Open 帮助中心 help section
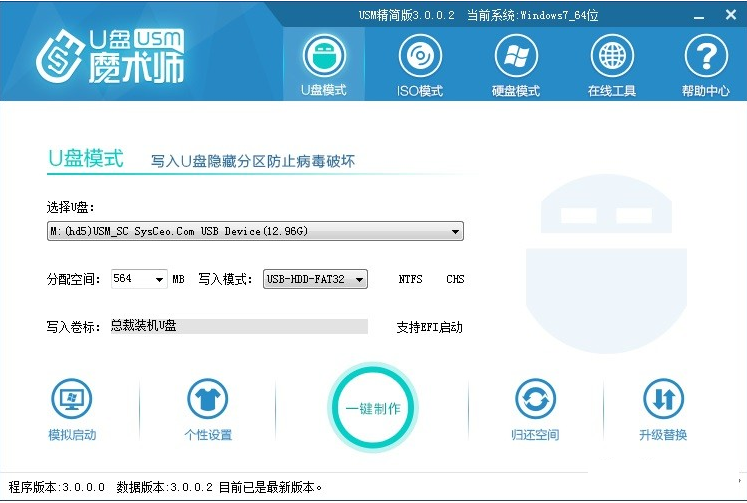747x503 pixels. click(706, 64)
